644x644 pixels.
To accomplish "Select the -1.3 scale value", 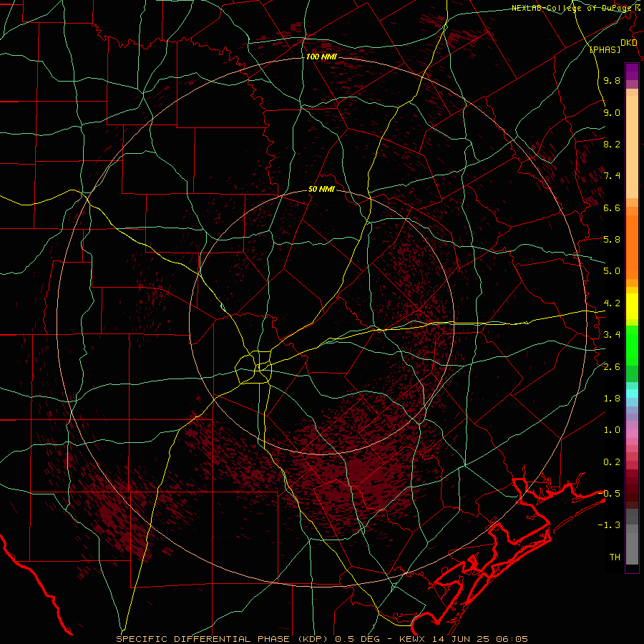I will (610, 525).
